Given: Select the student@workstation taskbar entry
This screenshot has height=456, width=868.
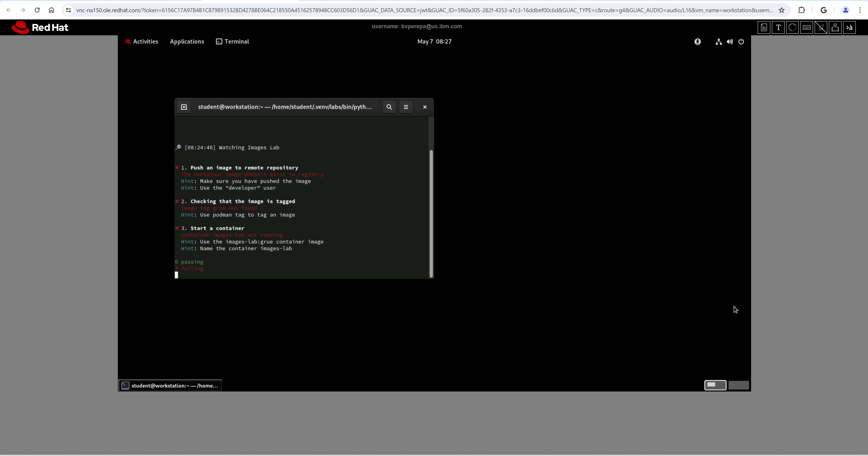Looking at the screenshot, I should pyautogui.click(x=170, y=386).
